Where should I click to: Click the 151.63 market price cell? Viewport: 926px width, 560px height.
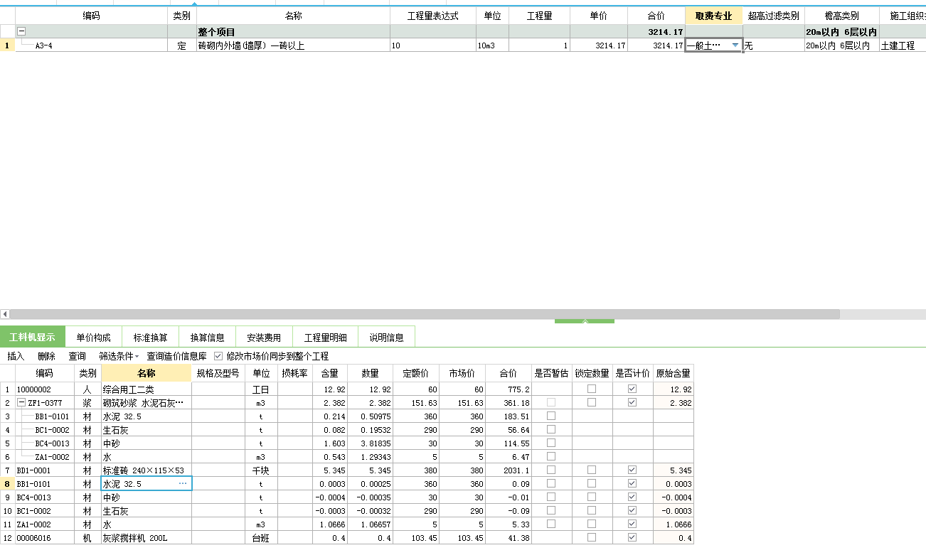click(x=462, y=403)
